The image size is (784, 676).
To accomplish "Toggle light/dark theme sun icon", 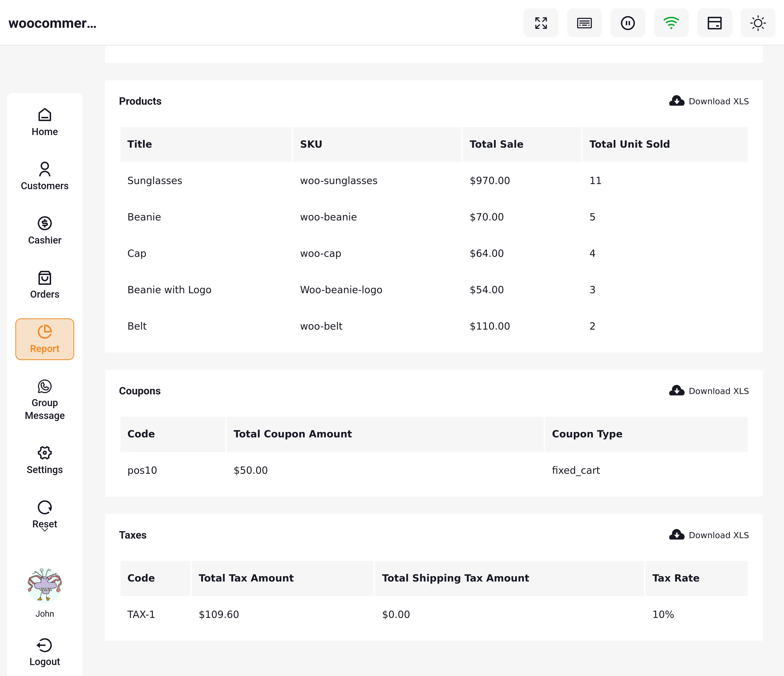I will [x=757, y=23].
